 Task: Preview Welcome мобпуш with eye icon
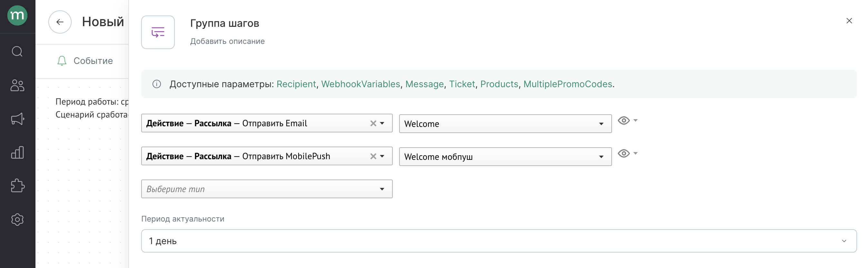pos(624,154)
